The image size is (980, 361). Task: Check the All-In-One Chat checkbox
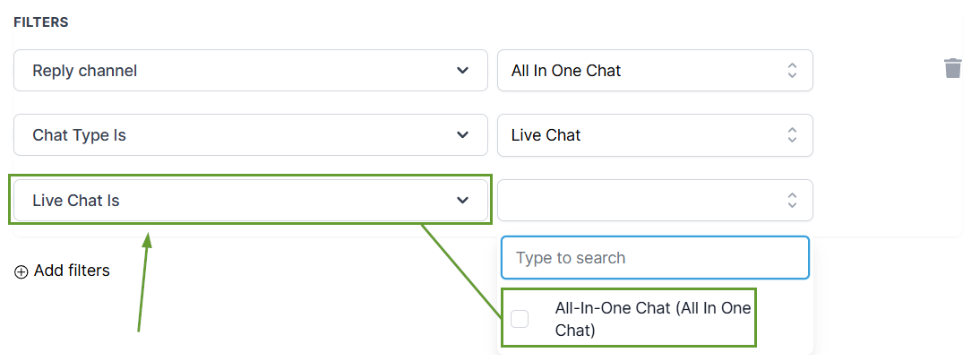click(x=520, y=319)
